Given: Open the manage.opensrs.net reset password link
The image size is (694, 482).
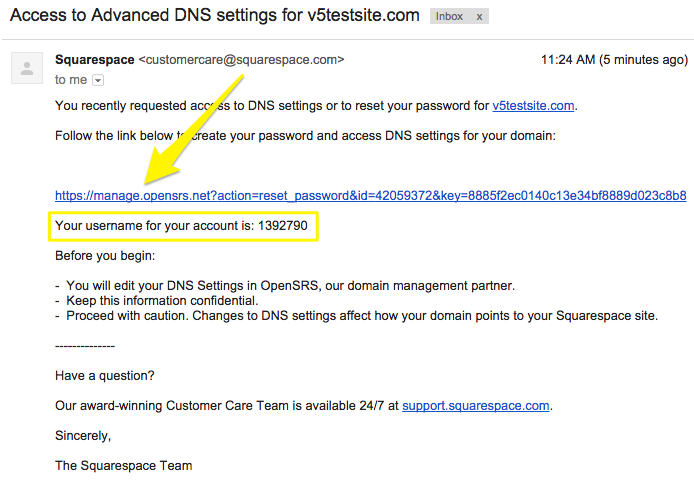Looking at the screenshot, I should coord(370,196).
